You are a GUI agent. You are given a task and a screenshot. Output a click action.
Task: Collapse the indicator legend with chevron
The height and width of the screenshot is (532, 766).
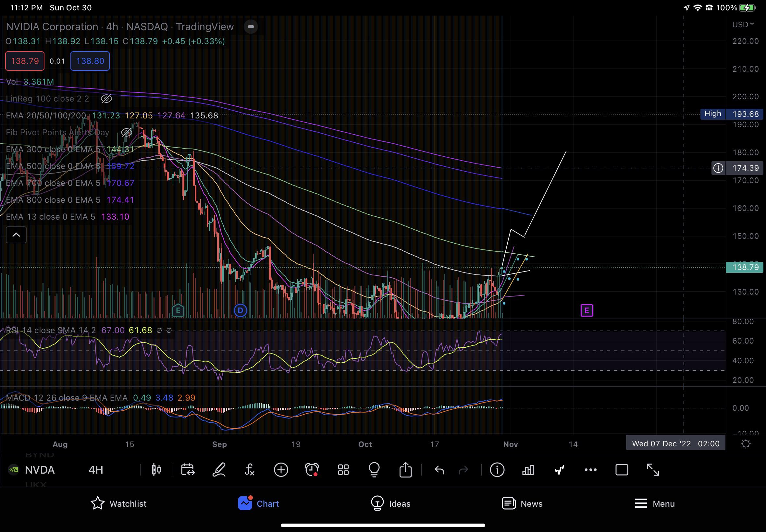pyautogui.click(x=16, y=235)
